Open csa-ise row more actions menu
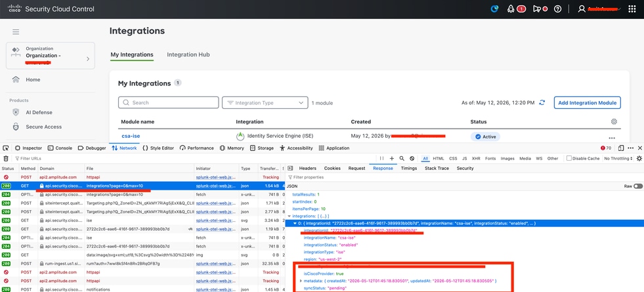 612,138
